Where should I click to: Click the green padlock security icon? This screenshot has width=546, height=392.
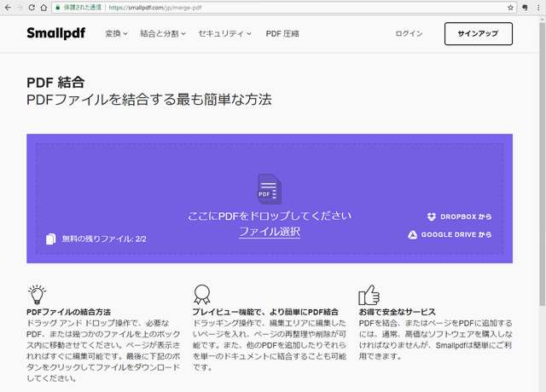pos(58,8)
